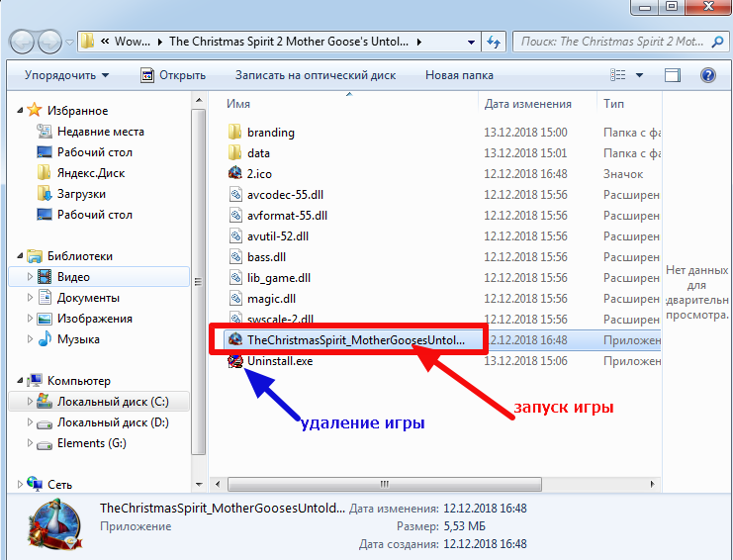Select the data folder icon
This screenshot has height=560, width=733.
[235, 152]
